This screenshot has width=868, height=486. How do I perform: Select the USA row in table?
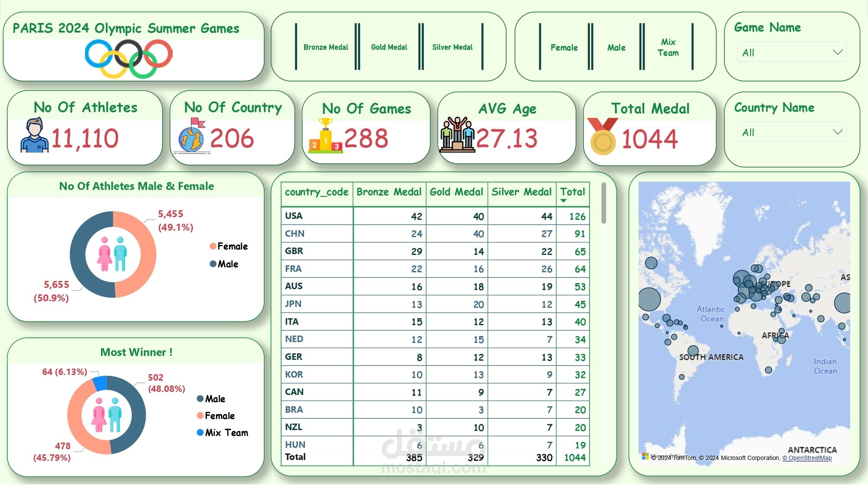[435, 216]
